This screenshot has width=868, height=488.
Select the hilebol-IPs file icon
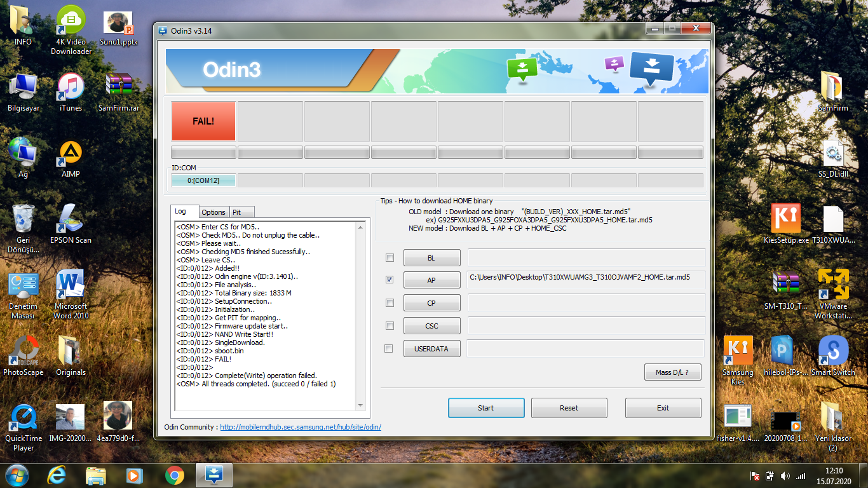click(785, 356)
